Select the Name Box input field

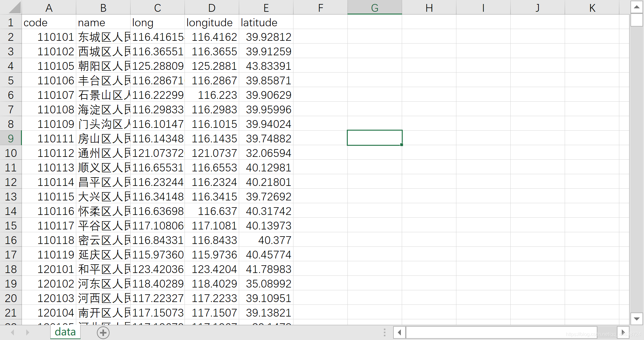coord(11,6)
